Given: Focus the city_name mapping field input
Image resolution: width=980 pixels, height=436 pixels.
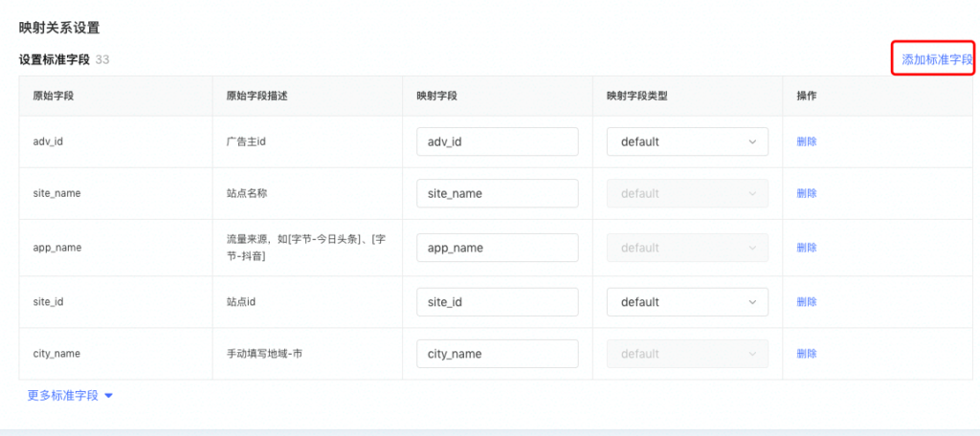Looking at the screenshot, I should pos(498,354).
